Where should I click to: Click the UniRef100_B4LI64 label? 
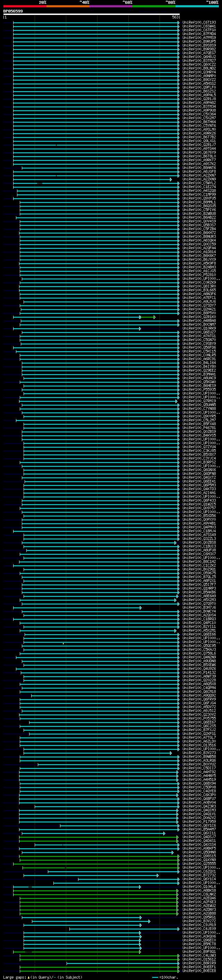[199, 363]
